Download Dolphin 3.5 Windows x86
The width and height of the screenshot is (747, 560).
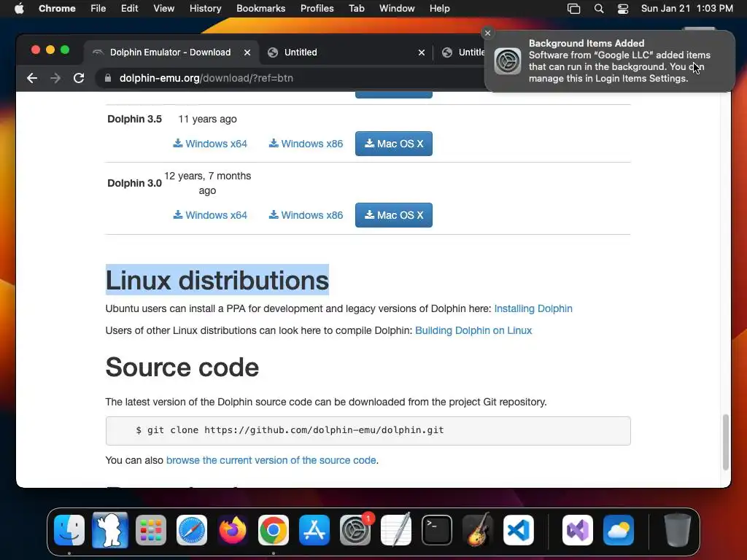tap(306, 144)
